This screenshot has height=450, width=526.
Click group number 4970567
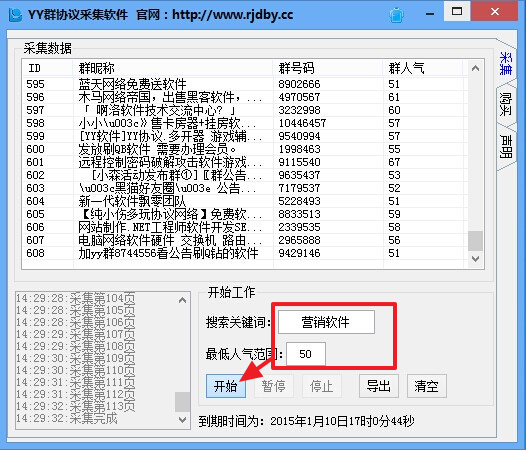point(299,97)
